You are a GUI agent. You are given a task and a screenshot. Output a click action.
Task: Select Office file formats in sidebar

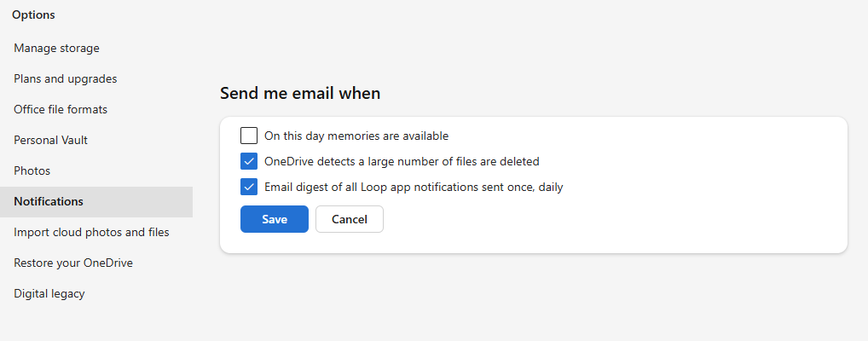60,109
